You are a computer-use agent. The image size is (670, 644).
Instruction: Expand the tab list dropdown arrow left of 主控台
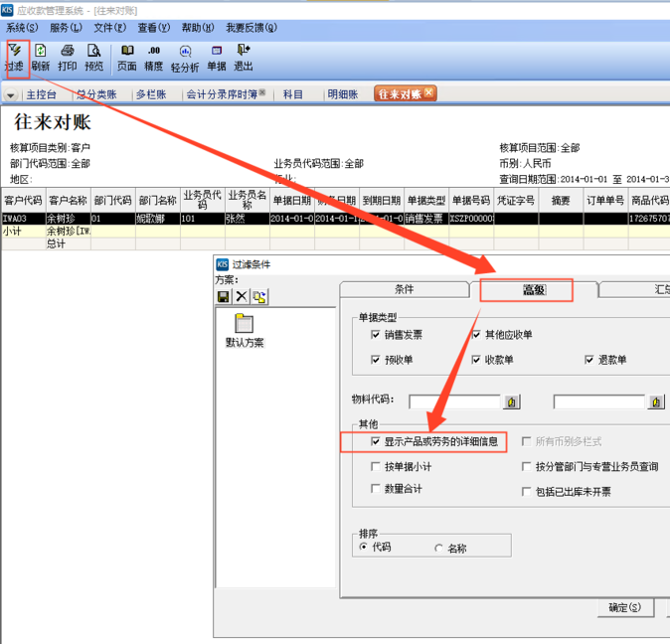click(x=10, y=95)
